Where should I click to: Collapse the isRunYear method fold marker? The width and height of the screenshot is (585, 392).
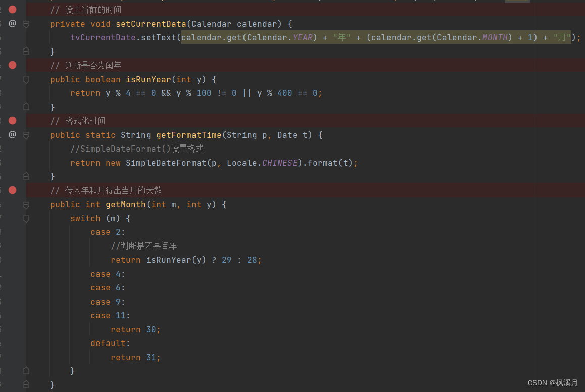point(26,79)
